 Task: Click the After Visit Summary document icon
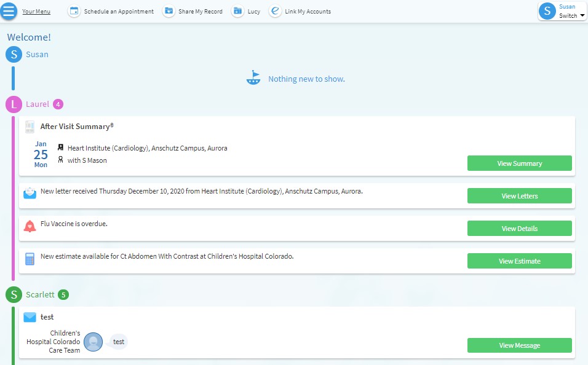coord(30,127)
